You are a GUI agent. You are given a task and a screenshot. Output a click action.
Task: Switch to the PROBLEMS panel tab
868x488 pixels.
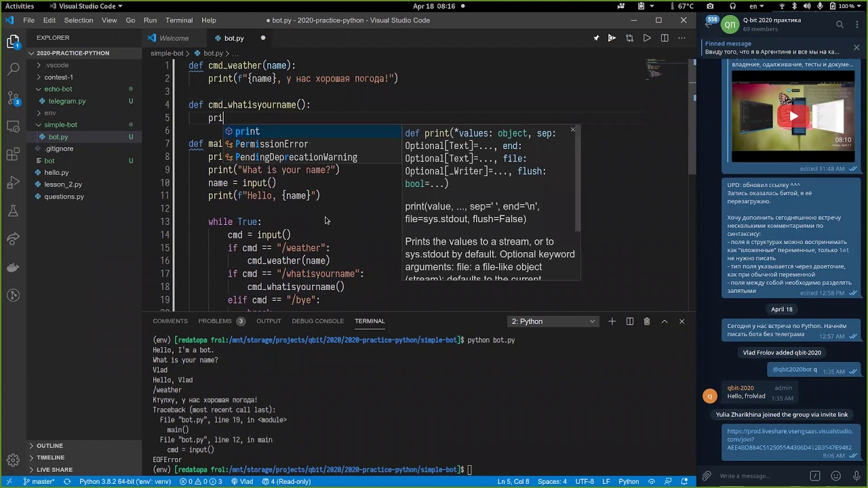[215, 321]
